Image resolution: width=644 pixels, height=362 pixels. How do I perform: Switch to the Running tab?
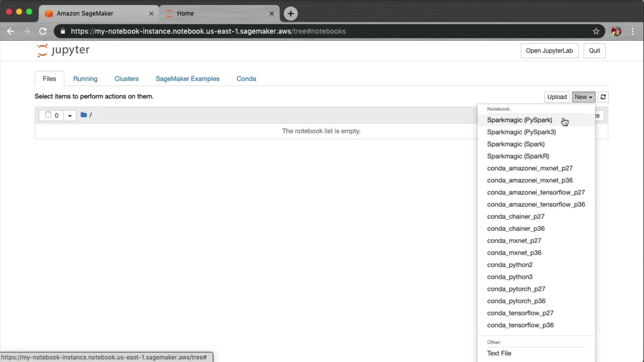[x=85, y=79]
